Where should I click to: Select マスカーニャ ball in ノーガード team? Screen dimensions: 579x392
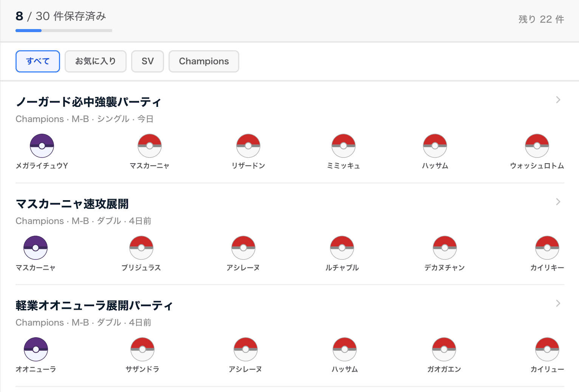pos(150,145)
